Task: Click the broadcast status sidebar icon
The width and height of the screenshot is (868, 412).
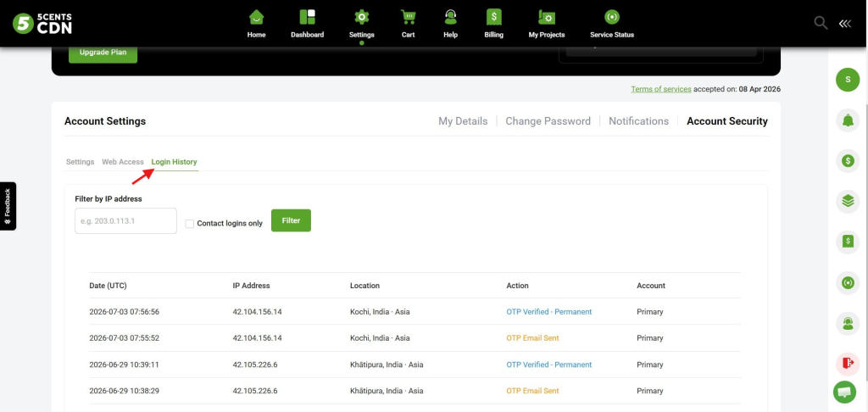Action: (848, 283)
